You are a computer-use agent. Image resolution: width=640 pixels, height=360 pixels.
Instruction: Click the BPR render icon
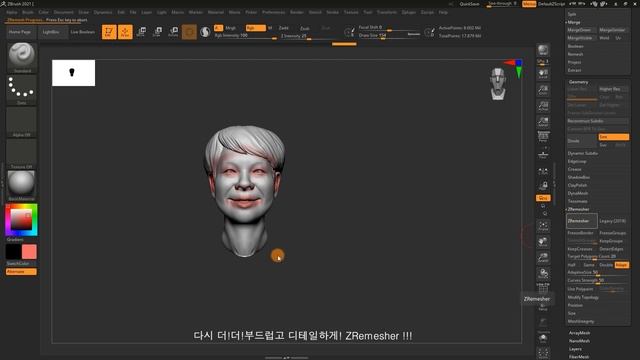point(543,50)
